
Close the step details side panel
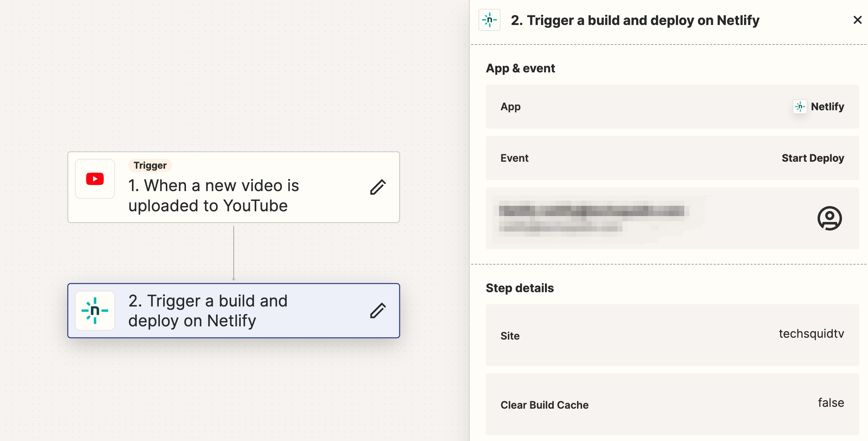coord(857,20)
